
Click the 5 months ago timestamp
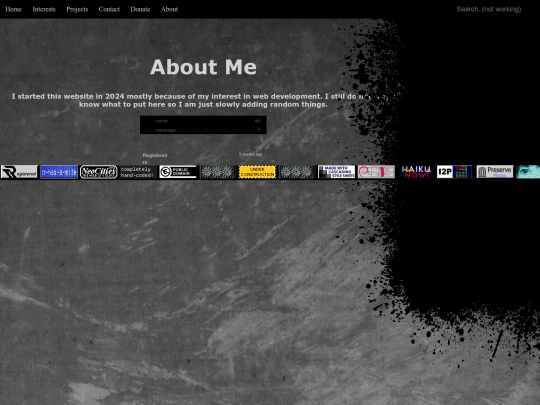tap(250, 154)
